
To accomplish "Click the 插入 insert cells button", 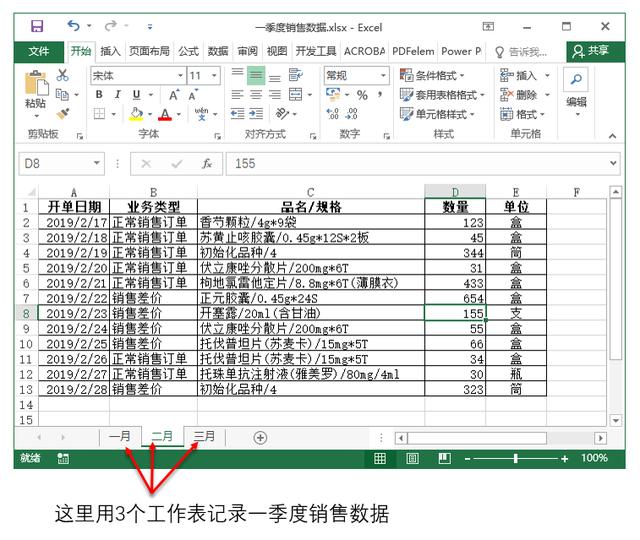I will tap(518, 76).
